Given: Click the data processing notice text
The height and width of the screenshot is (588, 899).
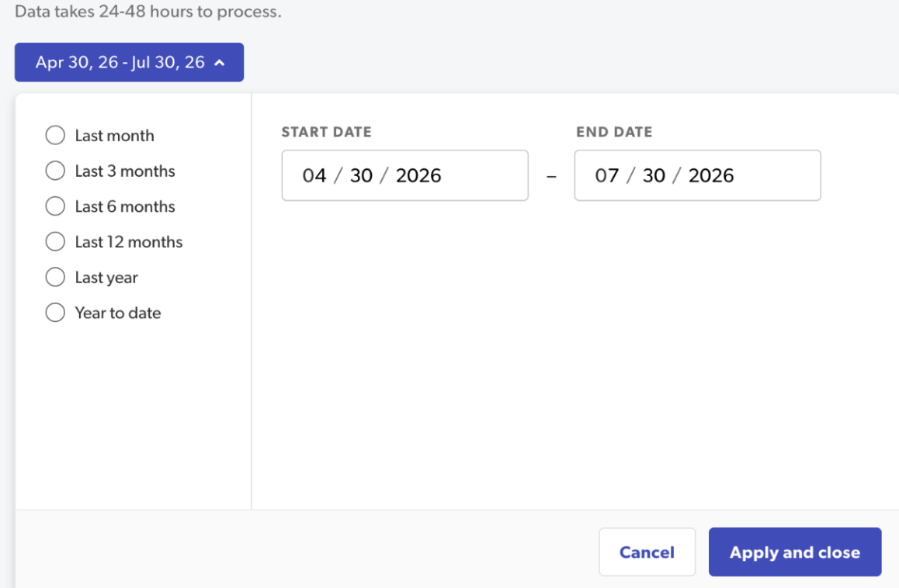Looking at the screenshot, I should point(148,11).
